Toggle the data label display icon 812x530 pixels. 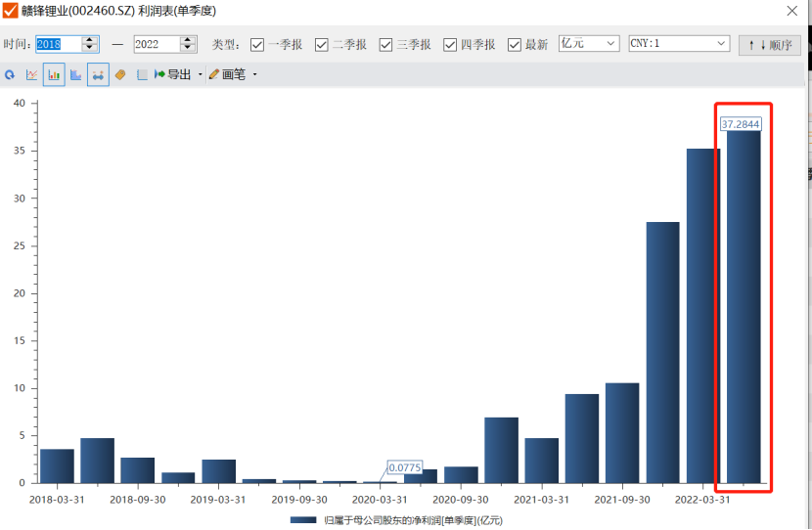[x=98, y=74]
